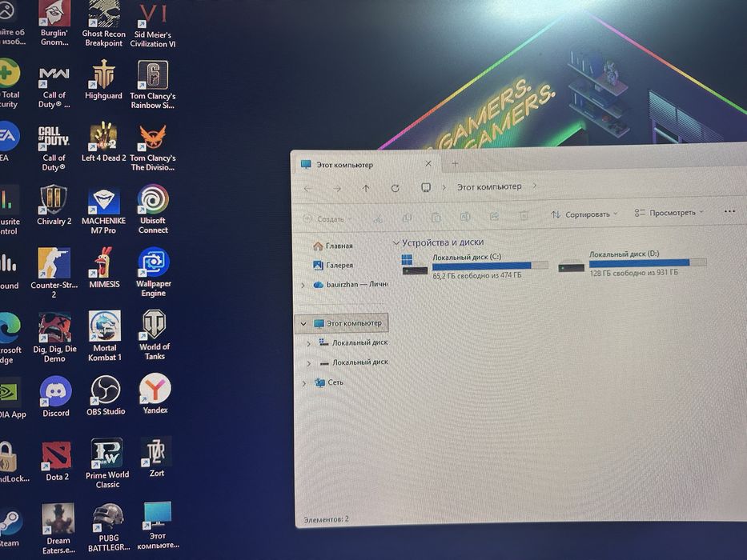The height and width of the screenshot is (560, 747).
Task: Open the Сортировать dropdown
Action: [584, 214]
